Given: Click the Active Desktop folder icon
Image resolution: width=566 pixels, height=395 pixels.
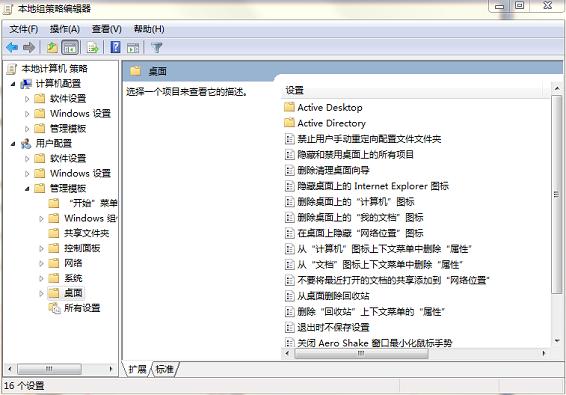Looking at the screenshot, I should 289,107.
